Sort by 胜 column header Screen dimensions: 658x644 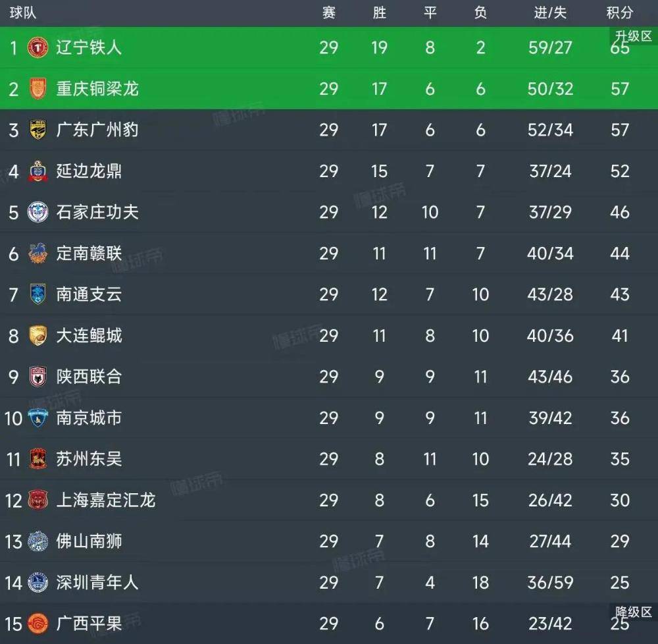[x=379, y=13]
